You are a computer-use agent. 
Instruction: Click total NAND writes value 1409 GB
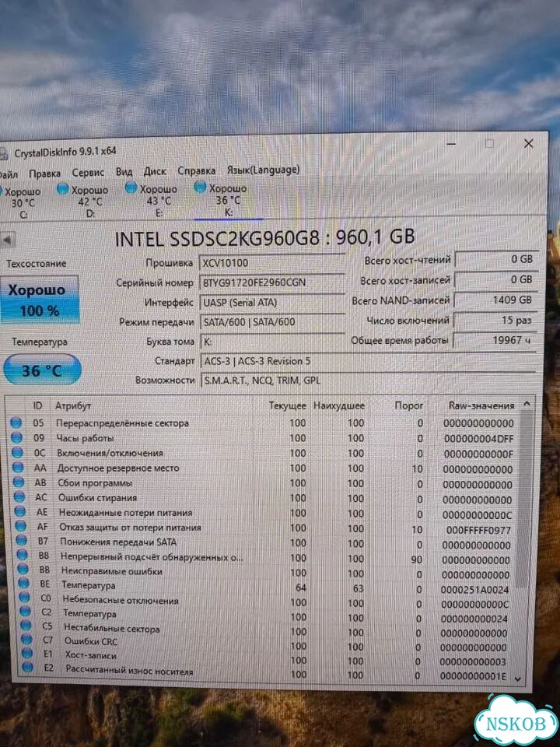496,300
